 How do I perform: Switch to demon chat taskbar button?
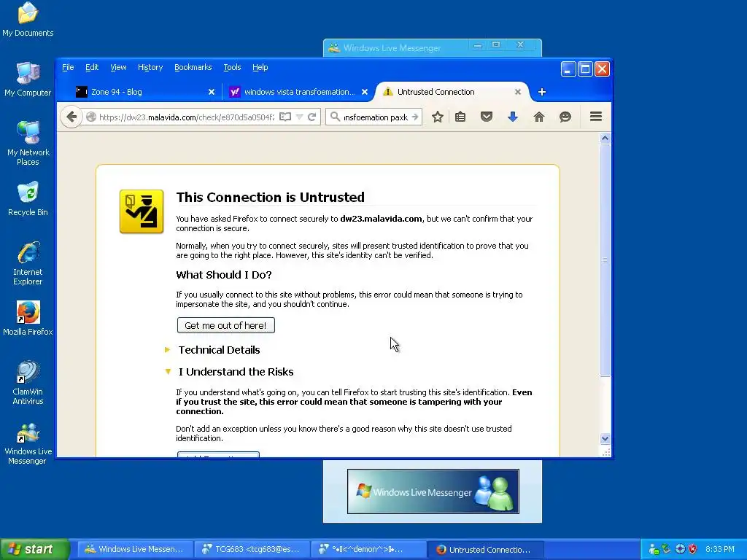click(368, 550)
